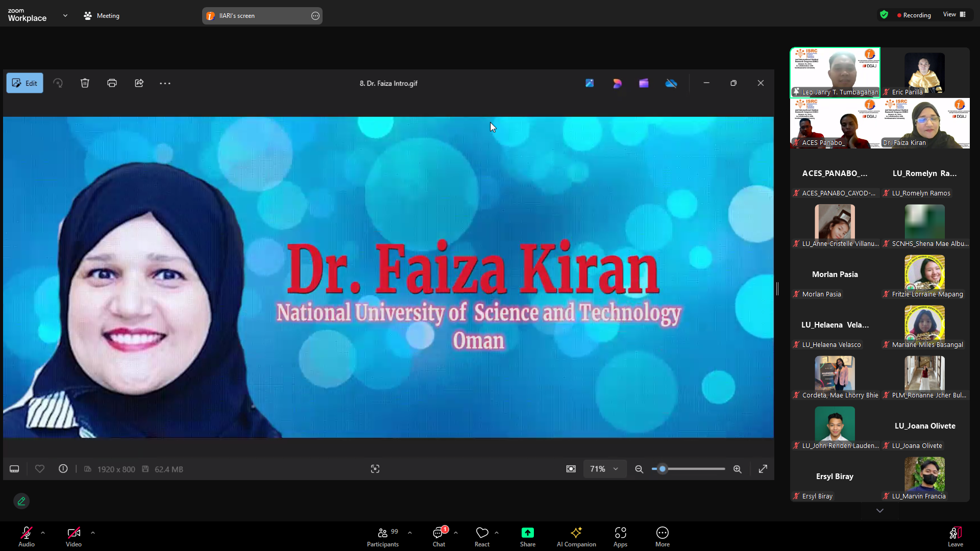Click the Edit button in photo viewer

tap(24, 83)
